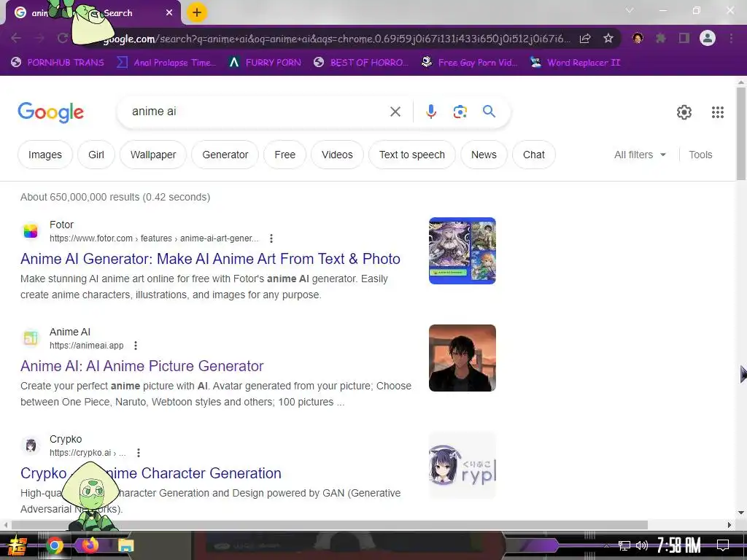747x560 pixels.
Task: Open Google quick settings gear
Action: click(684, 112)
